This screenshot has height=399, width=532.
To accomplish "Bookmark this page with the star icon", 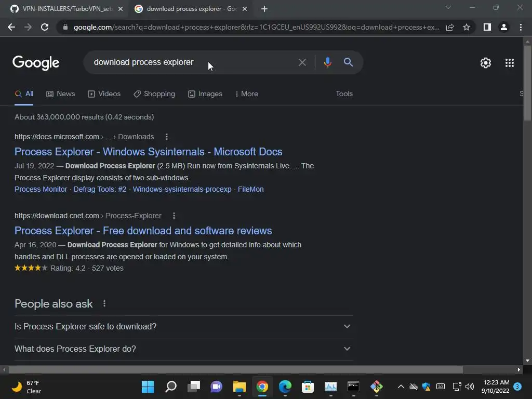I will [467, 27].
